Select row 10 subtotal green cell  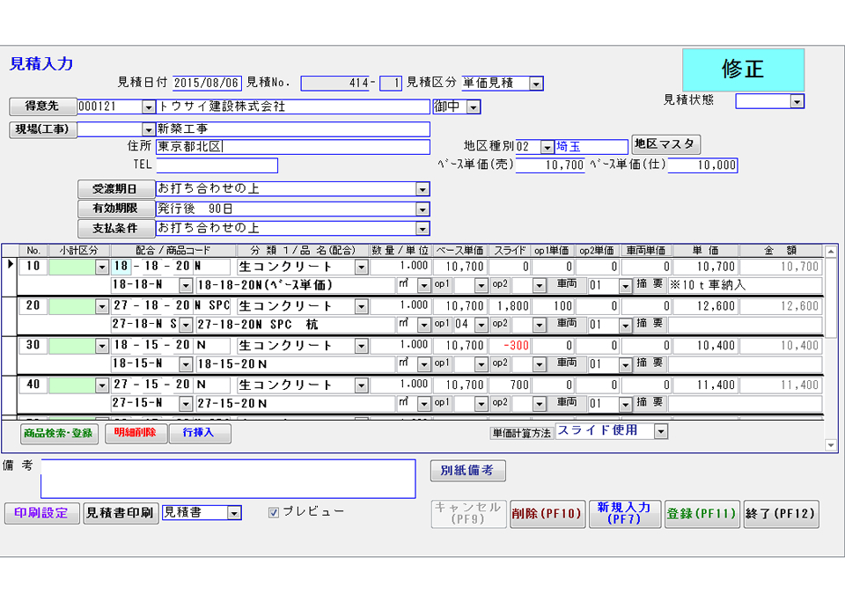coord(71,267)
